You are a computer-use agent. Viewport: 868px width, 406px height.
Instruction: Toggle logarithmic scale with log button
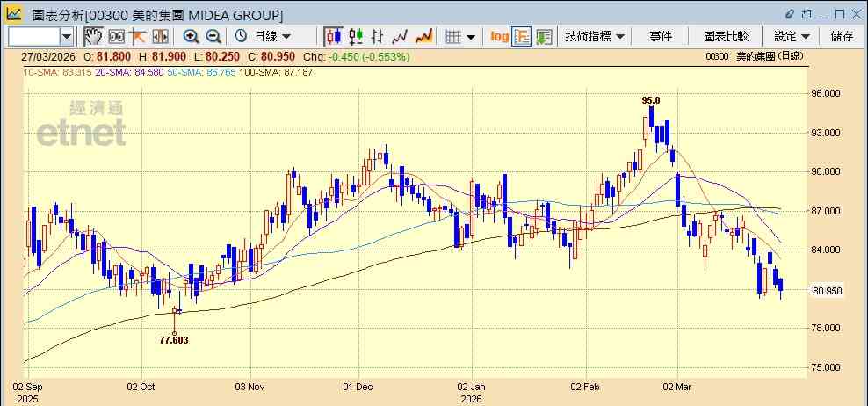(499, 37)
